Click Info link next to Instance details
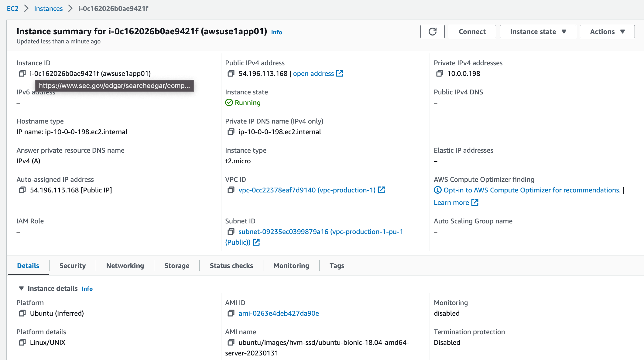The image size is (644, 360). 87,289
